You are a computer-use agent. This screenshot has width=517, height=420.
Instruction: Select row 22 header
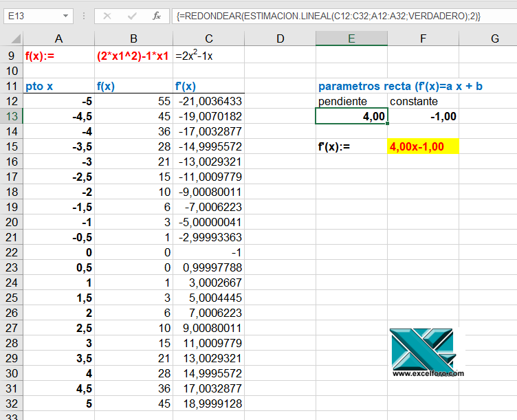click(11, 252)
